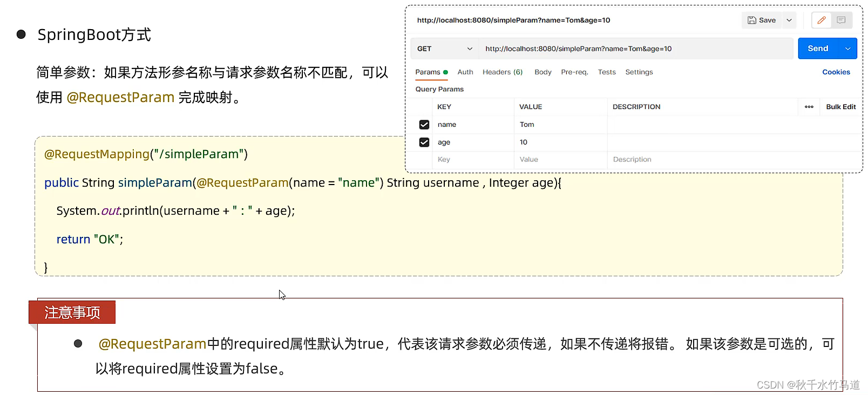Click the empty Key input field
868x395 pixels.
[473, 160]
